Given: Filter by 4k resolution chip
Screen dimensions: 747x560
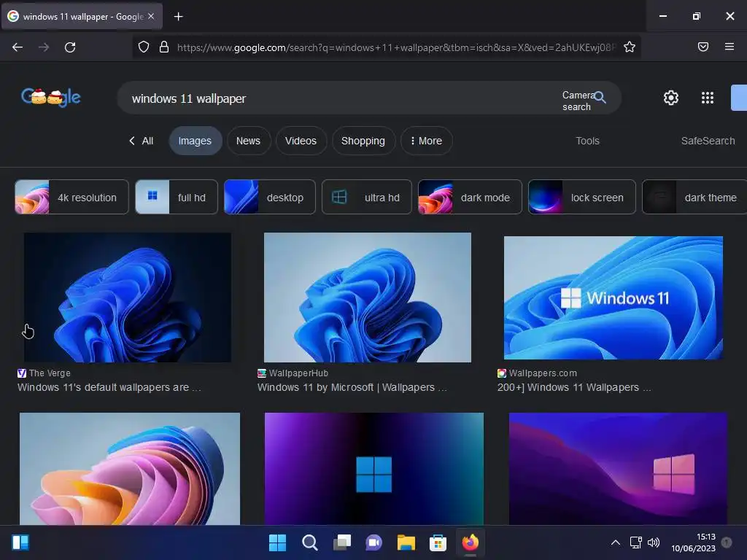Looking at the screenshot, I should click(x=72, y=197).
